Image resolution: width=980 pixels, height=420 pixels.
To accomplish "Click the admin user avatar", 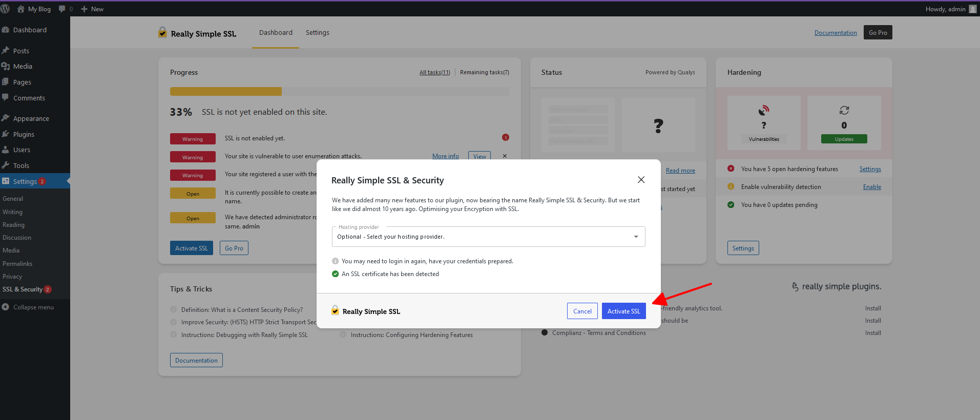I will click(973, 9).
